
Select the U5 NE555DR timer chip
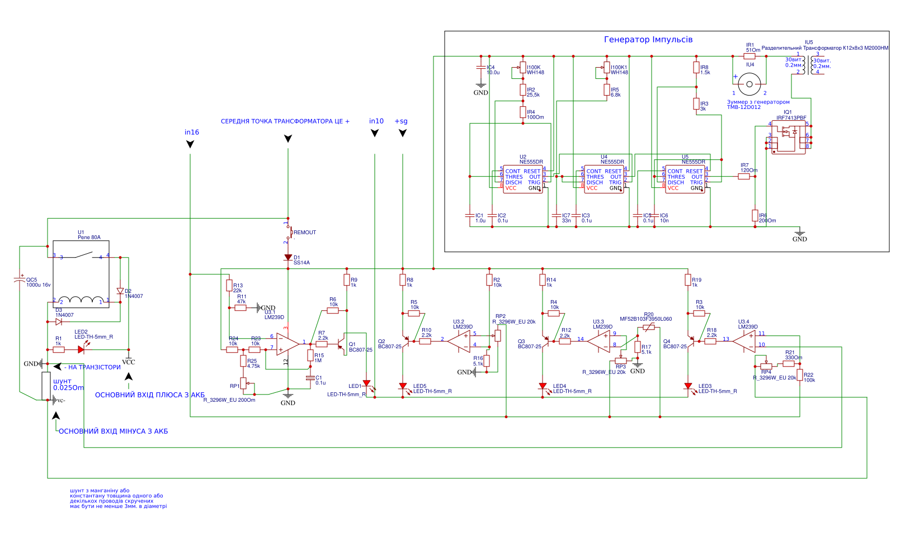(685, 179)
